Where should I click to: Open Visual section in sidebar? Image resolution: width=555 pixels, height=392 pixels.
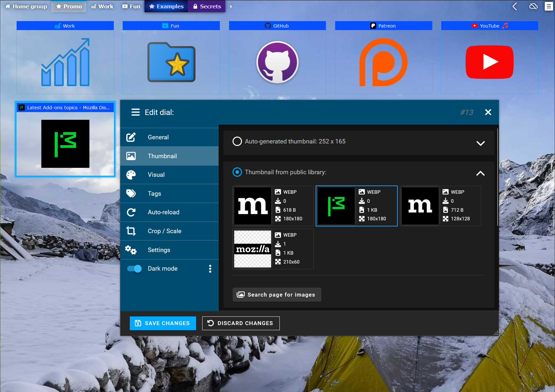[x=170, y=175]
